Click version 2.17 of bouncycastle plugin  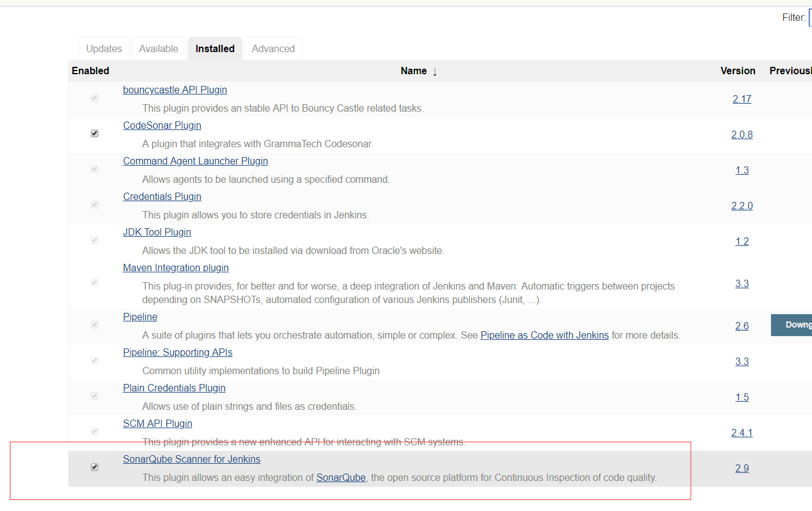coord(742,99)
